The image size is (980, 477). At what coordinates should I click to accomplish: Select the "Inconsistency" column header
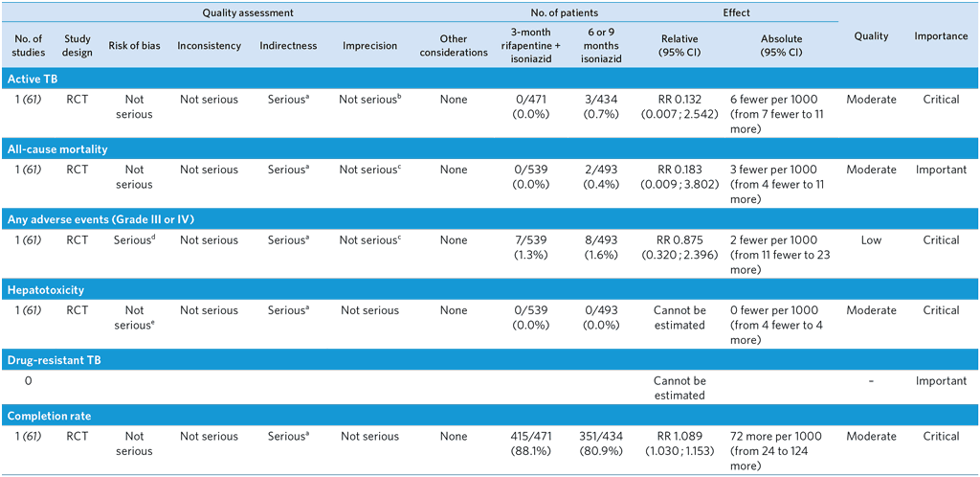[x=209, y=45]
